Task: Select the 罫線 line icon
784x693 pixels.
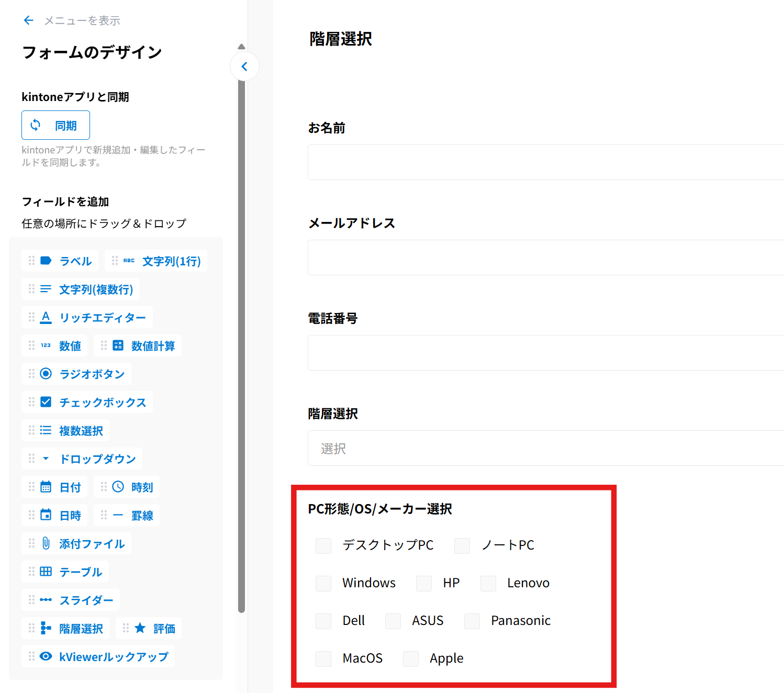Action: point(118,515)
